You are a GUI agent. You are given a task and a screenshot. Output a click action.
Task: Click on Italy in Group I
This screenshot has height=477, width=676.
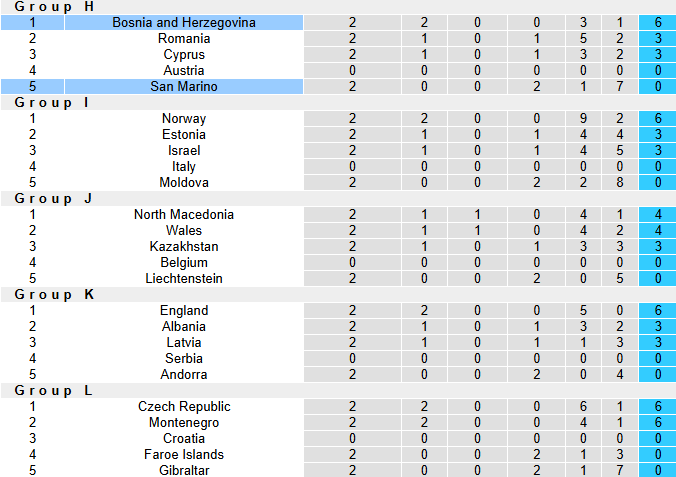[x=184, y=166]
